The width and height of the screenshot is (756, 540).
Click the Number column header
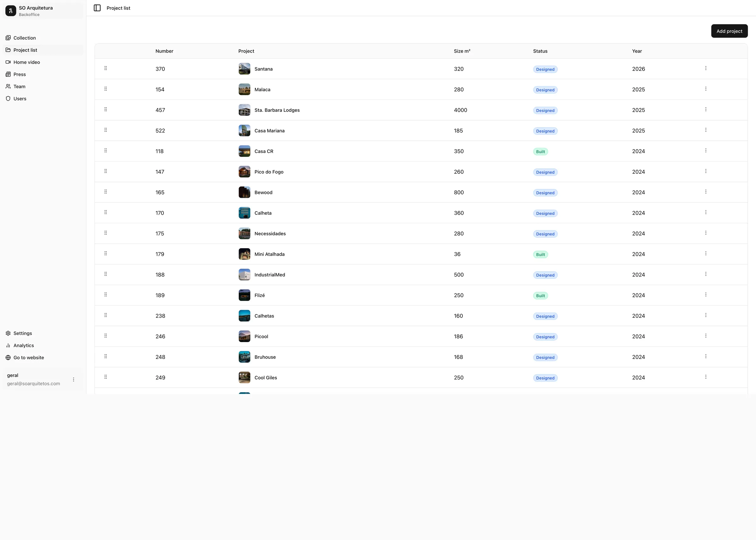164,51
